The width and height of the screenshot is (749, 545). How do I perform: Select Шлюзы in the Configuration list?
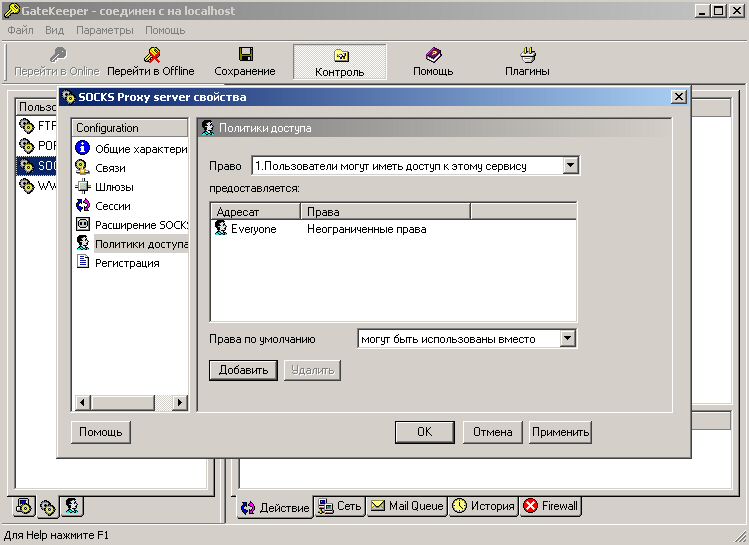pos(114,187)
